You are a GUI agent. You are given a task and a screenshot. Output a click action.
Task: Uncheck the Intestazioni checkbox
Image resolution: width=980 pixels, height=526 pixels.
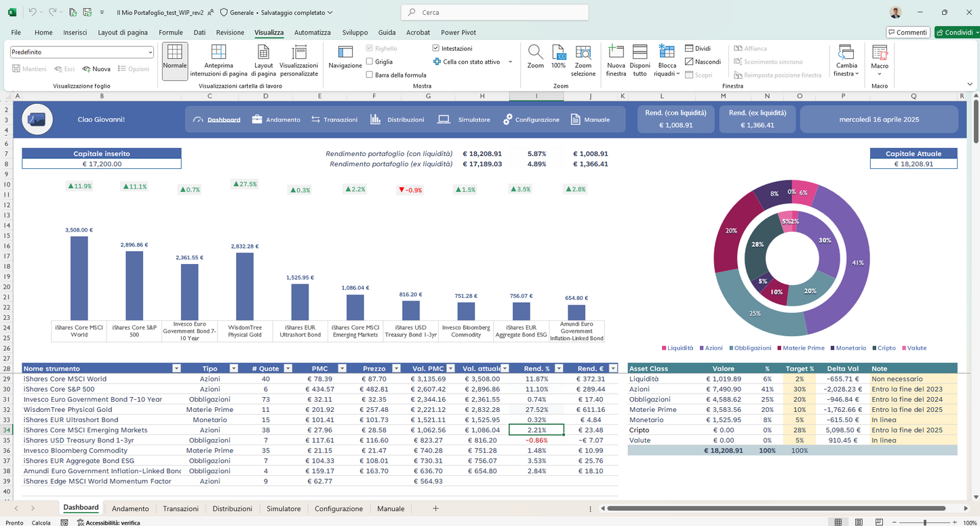click(436, 49)
